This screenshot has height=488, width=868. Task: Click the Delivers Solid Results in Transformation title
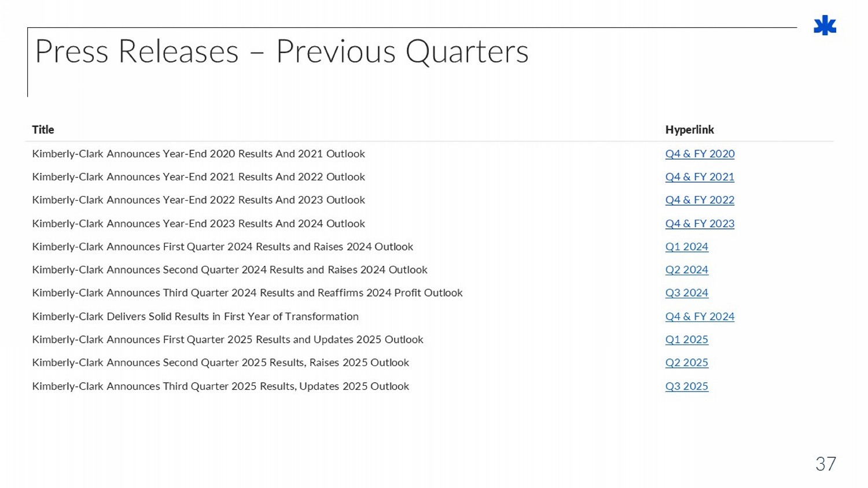195,317
